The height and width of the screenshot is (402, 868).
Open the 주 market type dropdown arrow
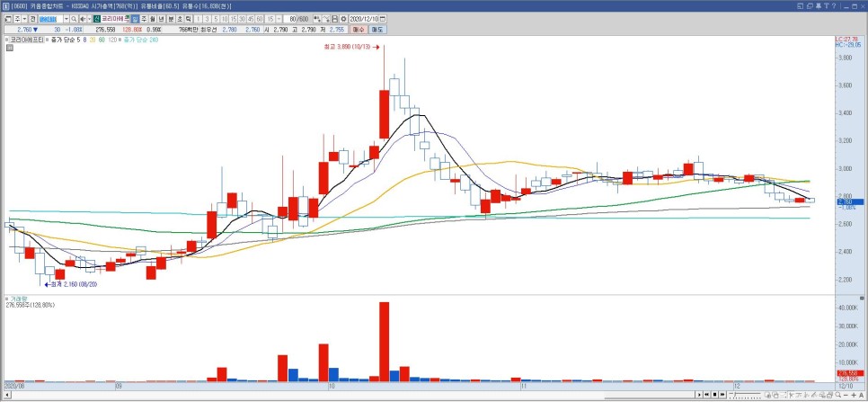point(25,19)
